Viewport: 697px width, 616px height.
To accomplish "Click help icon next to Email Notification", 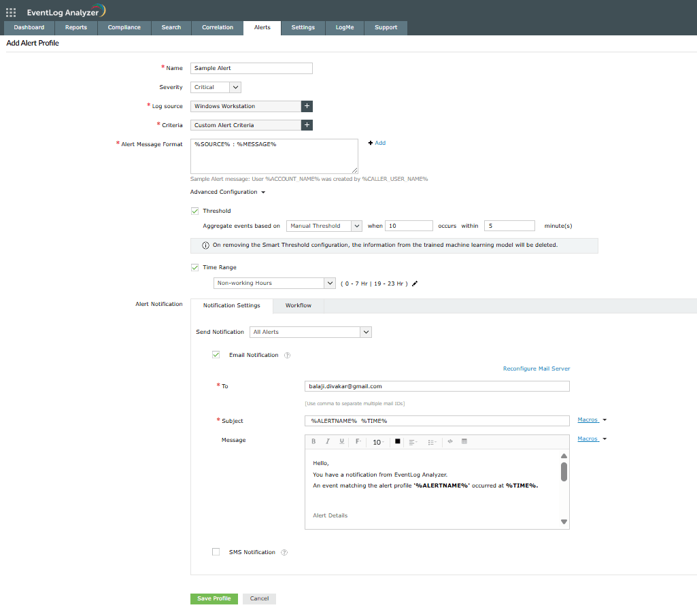I will (x=287, y=356).
